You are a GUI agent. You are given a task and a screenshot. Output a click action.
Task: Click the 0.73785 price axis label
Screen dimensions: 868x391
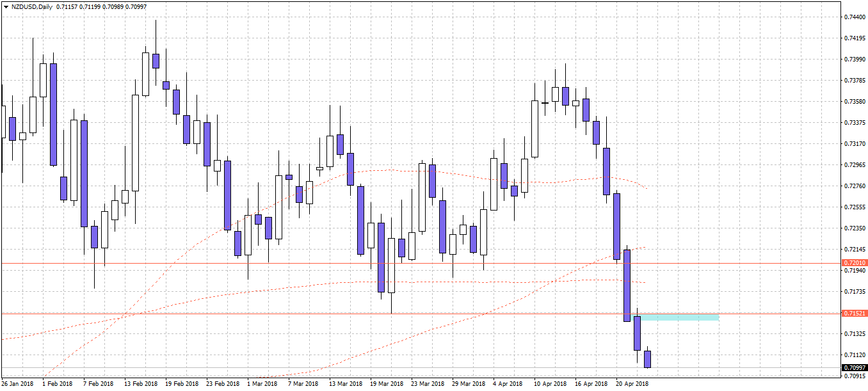tap(855, 80)
